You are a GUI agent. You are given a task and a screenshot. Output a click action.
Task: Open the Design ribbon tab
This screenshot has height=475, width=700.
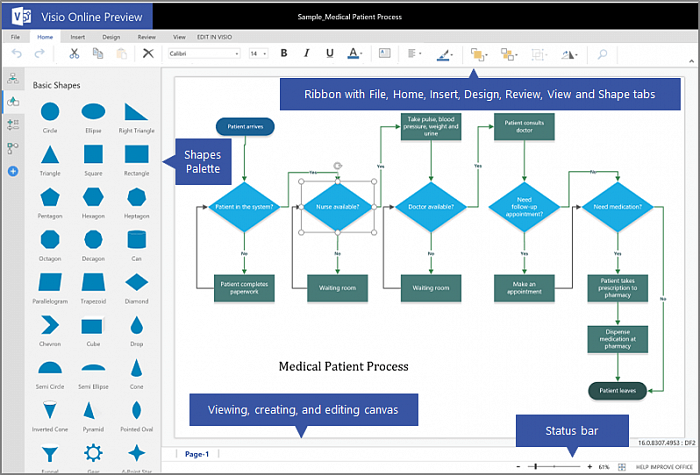pyautogui.click(x=111, y=36)
